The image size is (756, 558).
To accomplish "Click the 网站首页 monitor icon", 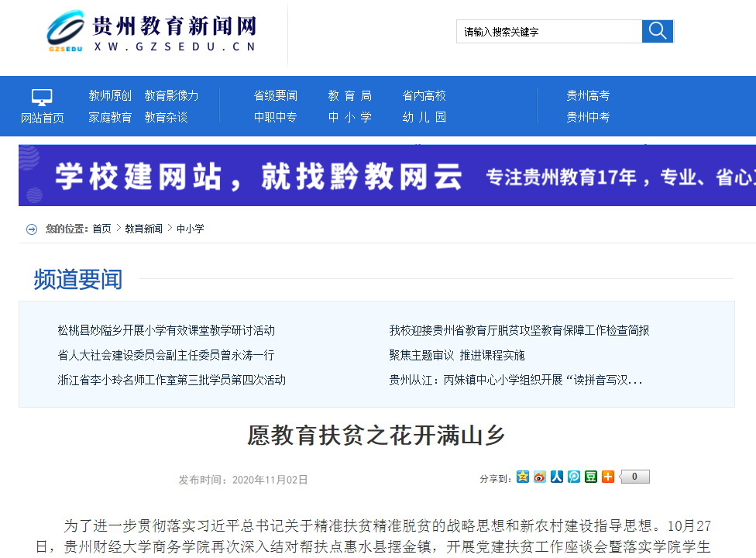I will pos(42,98).
